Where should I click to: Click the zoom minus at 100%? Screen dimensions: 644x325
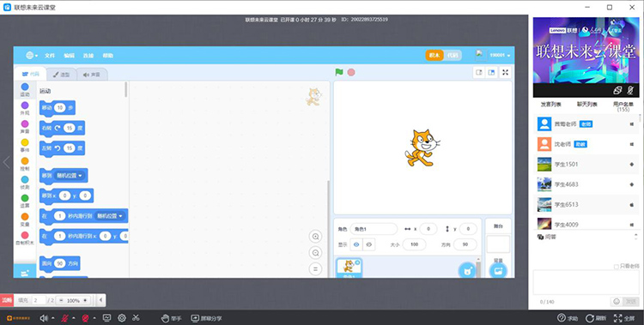click(61, 300)
